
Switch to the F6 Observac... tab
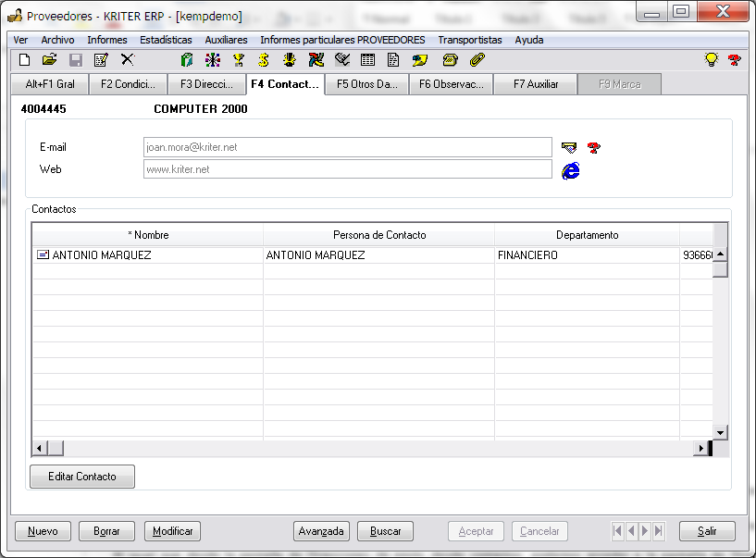[451, 84]
